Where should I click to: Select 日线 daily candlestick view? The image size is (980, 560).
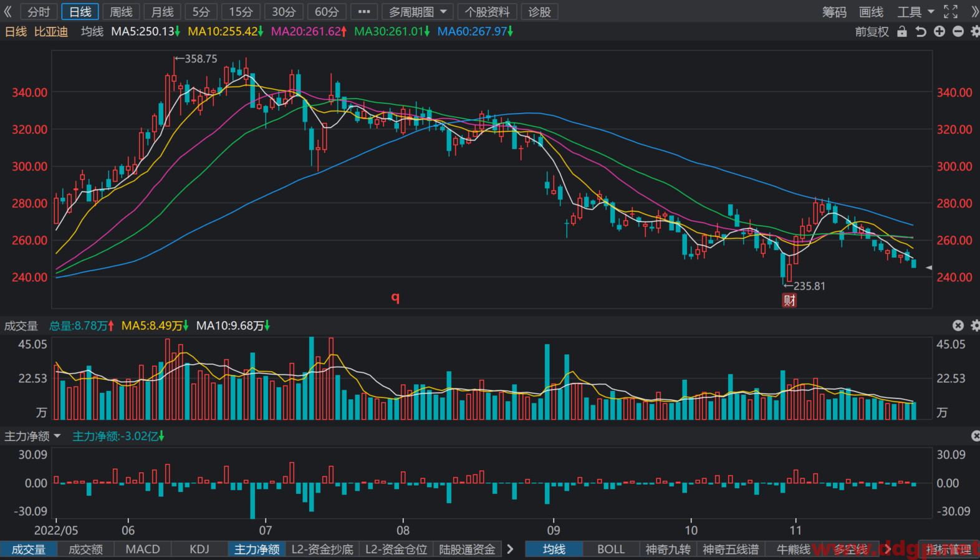click(x=80, y=12)
